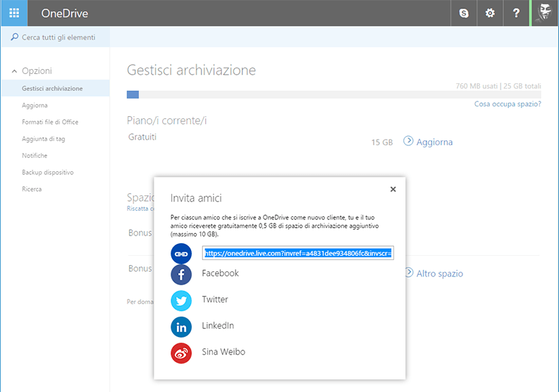Open Cosa occupa spazio link
Screen dimensions: 559x392
508,104
